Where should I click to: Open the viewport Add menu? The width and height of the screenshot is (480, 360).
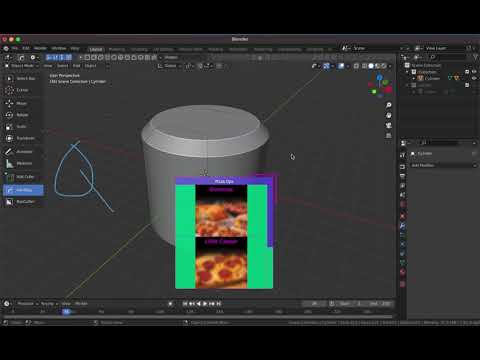[x=77, y=66]
